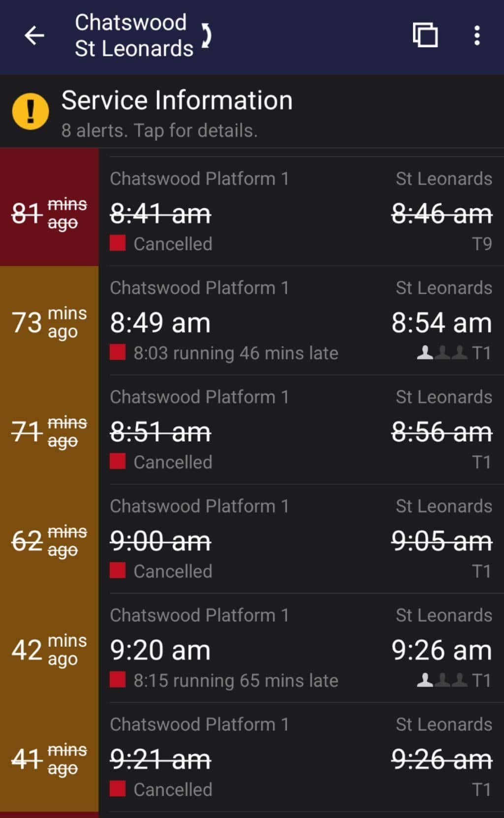504x818 pixels.
Task: Tap the 42 mins ago time badge
Action: pyautogui.click(x=49, y=650)
